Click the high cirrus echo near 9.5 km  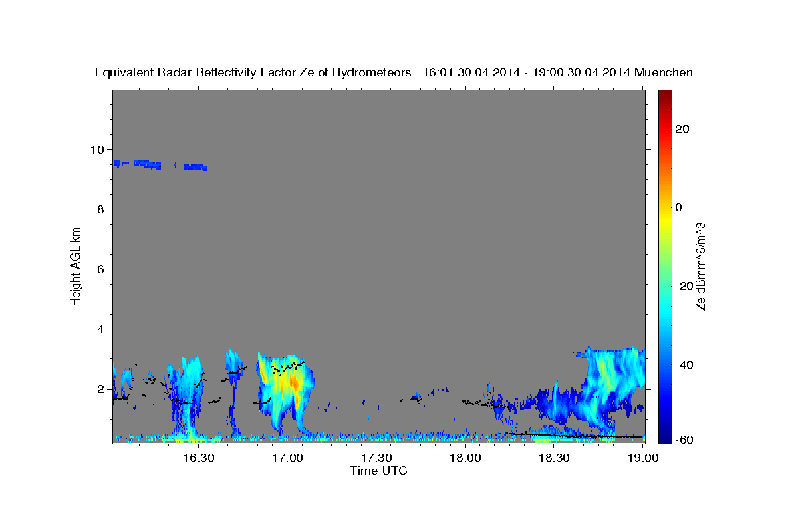pos(160,164)
